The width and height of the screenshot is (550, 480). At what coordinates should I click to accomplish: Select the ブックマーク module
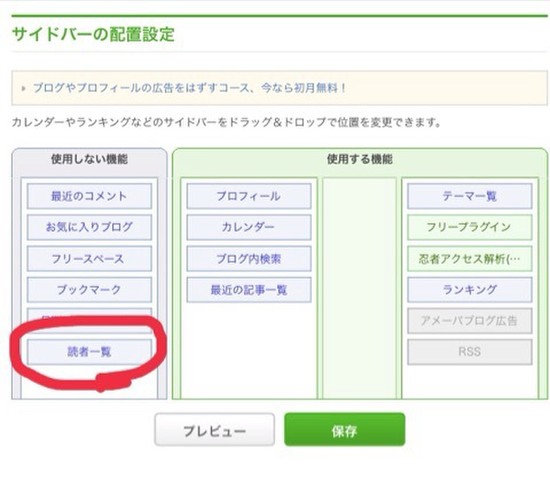[89, 290]
